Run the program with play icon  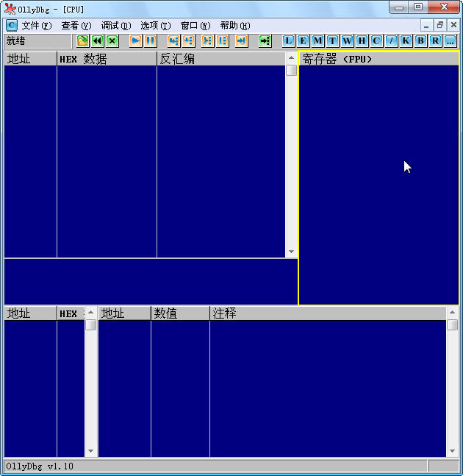click(135, 40)
